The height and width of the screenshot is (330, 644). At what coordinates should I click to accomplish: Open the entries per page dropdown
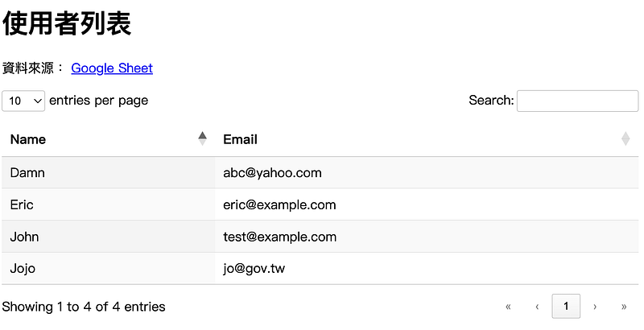(x=23, y=101)
